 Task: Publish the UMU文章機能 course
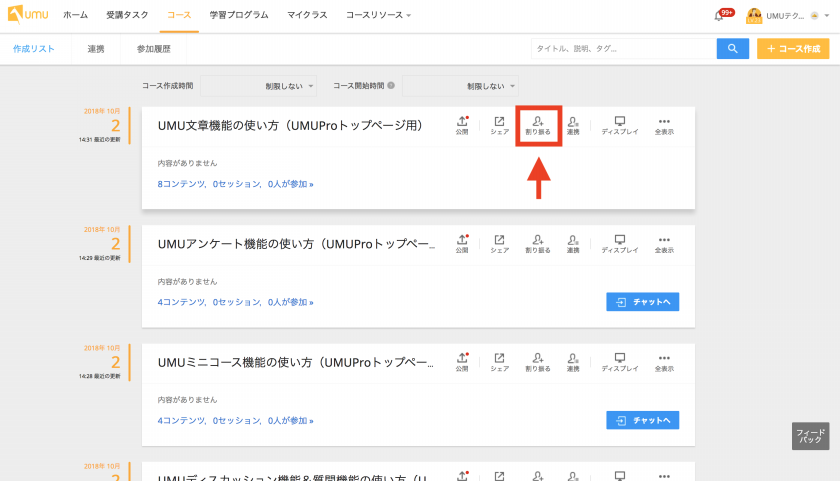click(x=462, y=125)
